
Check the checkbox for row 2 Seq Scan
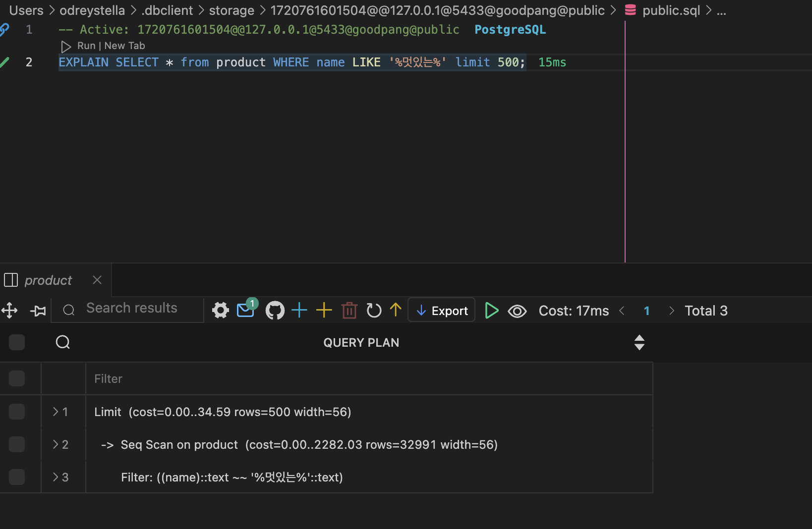coord(17,444)
